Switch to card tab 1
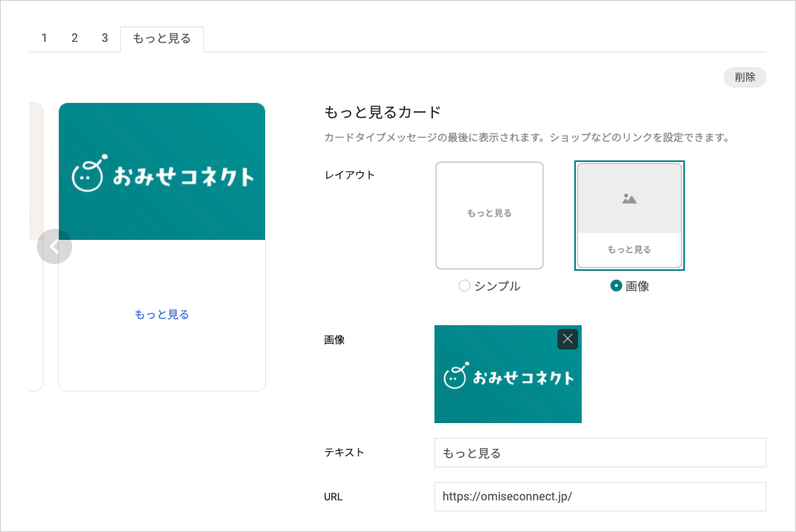Screen dimensions: 796x532 click(45, 38)
